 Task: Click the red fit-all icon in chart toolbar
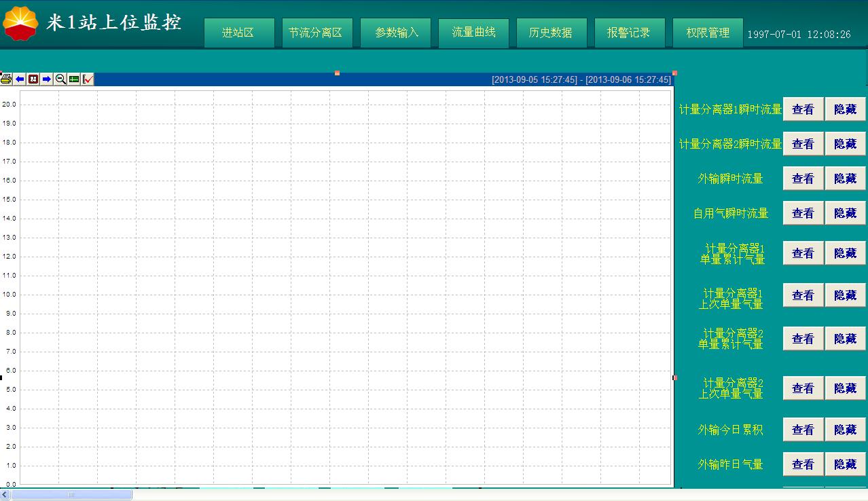(33, 79)
